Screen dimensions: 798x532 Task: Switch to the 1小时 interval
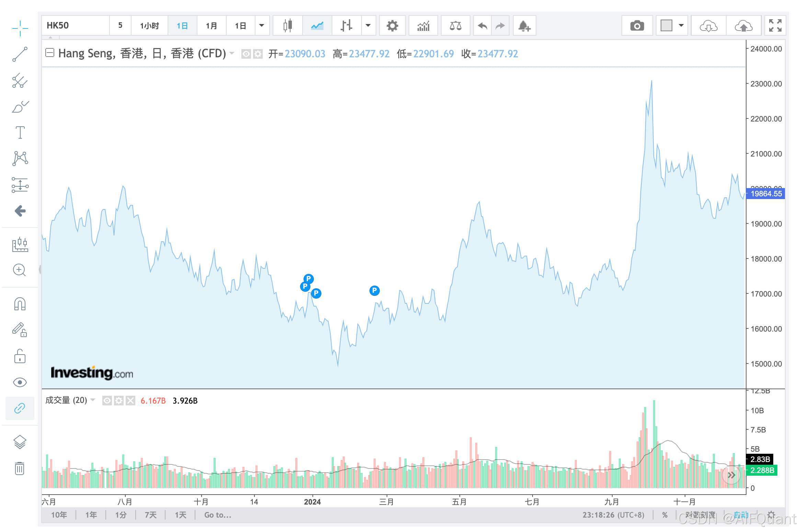149,26
